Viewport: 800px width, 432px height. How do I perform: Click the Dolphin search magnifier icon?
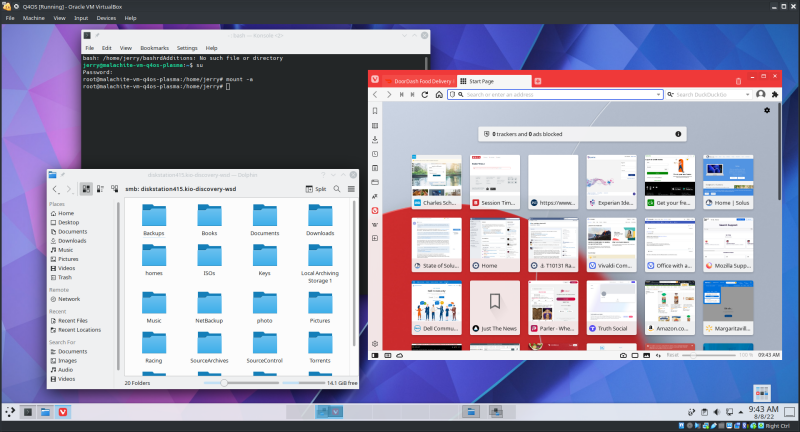(337, 188)
